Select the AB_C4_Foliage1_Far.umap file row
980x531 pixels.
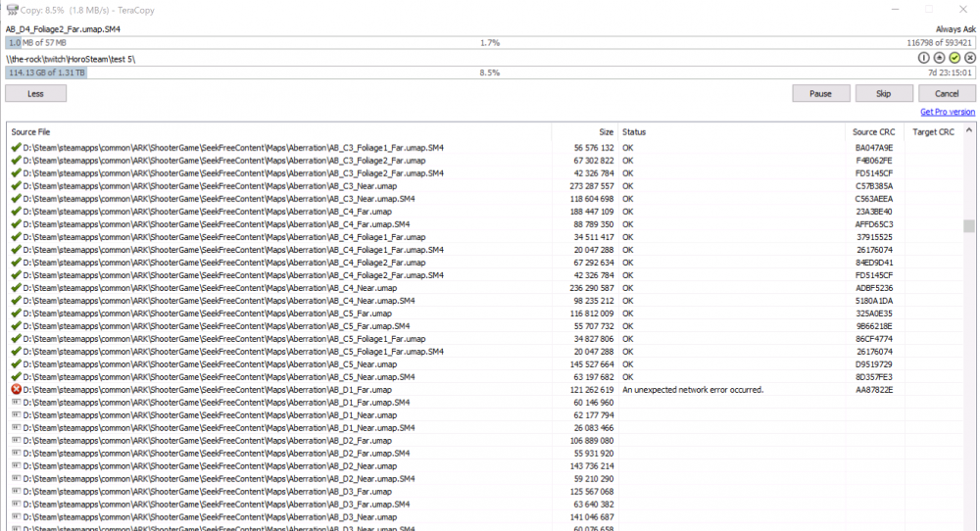[x=485, y=237]
